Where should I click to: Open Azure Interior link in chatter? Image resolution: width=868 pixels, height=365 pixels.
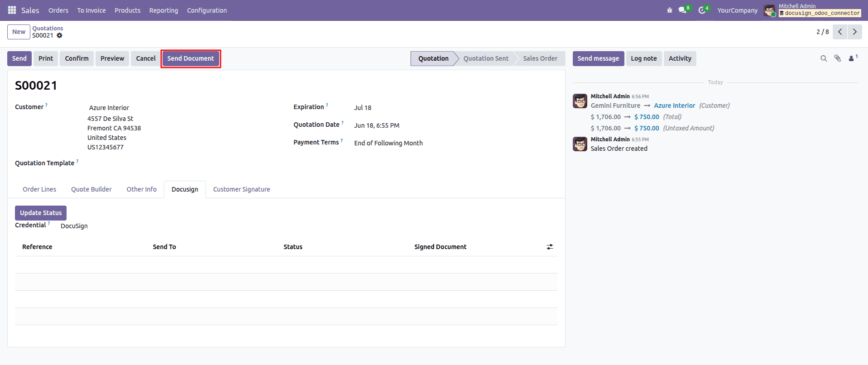(x=674, y=106)
